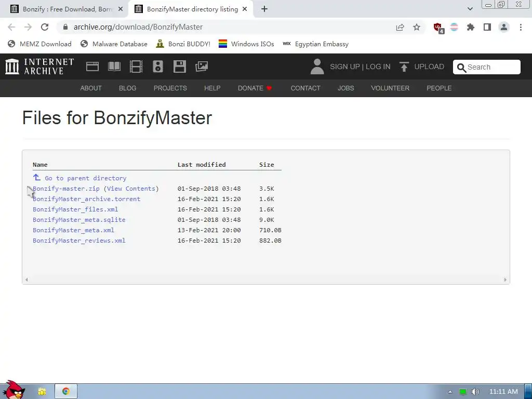Open BonzifyMaster_archive.torrent

(87, 199)
